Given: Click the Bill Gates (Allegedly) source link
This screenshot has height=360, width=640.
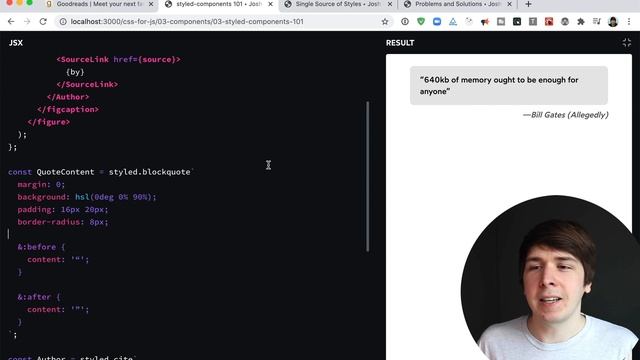Looking at the screenshot, I should 570,115.
